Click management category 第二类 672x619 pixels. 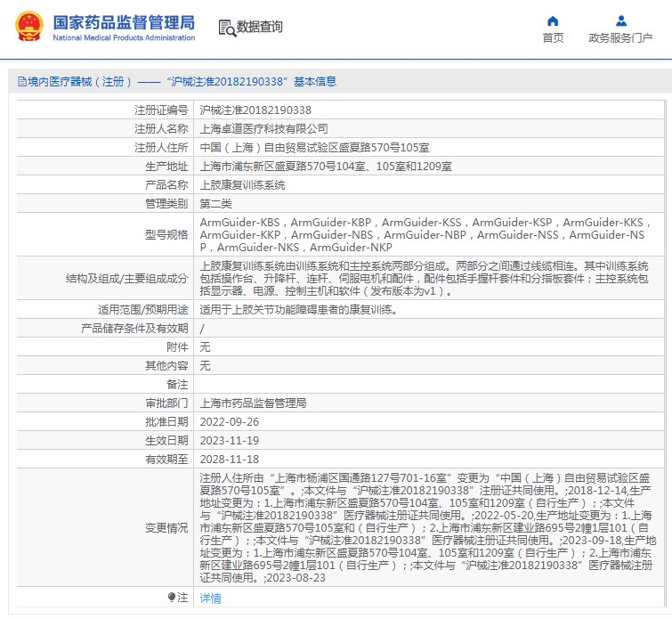tap(216, 203)
